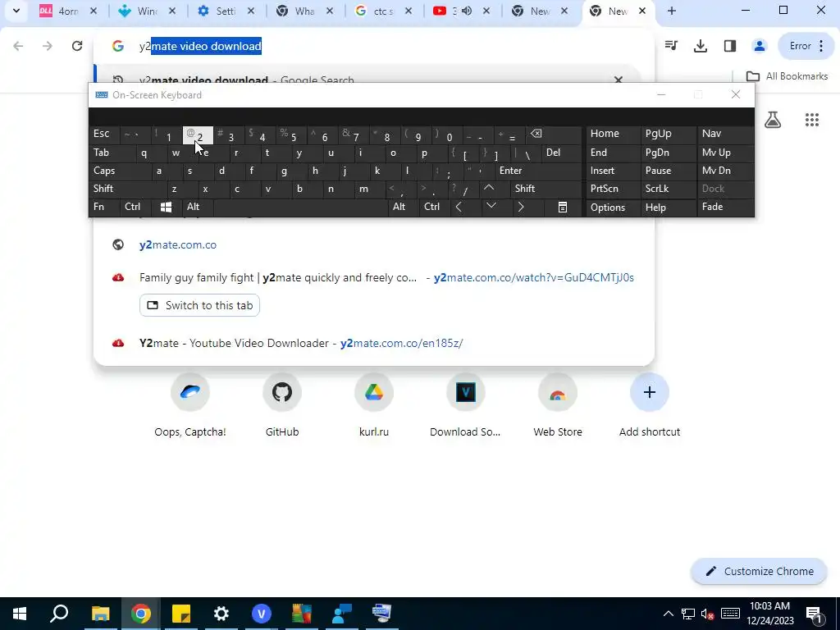
Task: Switch to the ctc Google search tab
Action: pyautogui.click(x=381, y=11)
